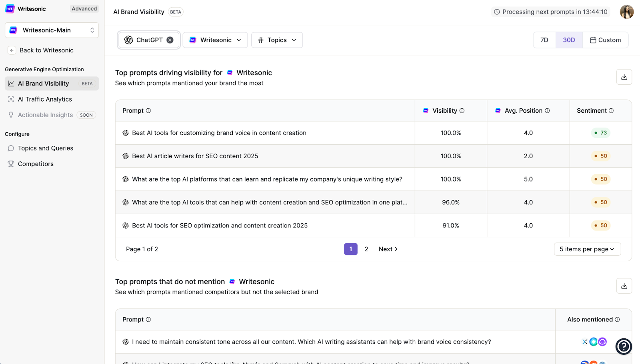
Task: Click the ChatGPT logo in the filter chip
Action: [x=128, y=40]
